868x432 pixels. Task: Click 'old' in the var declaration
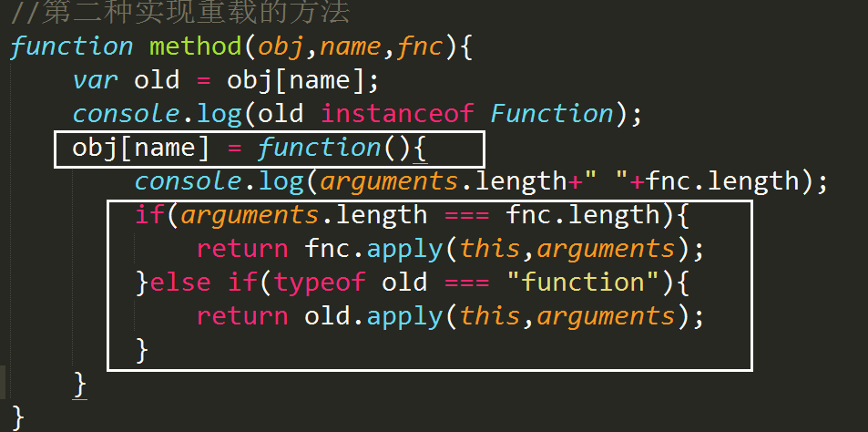157,80
